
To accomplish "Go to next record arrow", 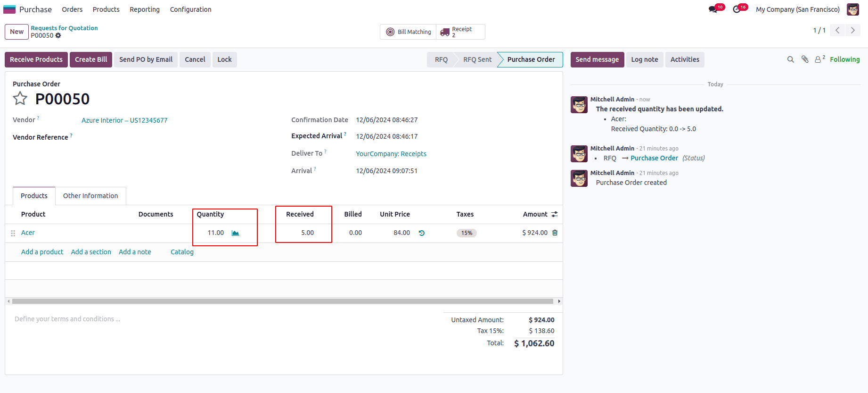I will pos(853,30).
